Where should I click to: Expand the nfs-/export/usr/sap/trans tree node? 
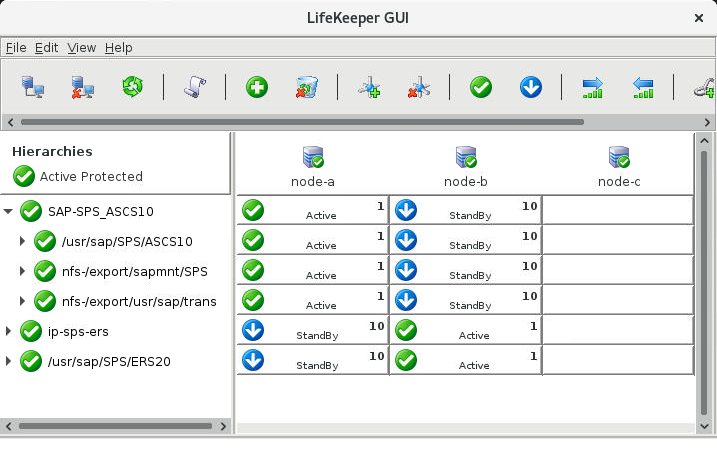pos(22,301)
